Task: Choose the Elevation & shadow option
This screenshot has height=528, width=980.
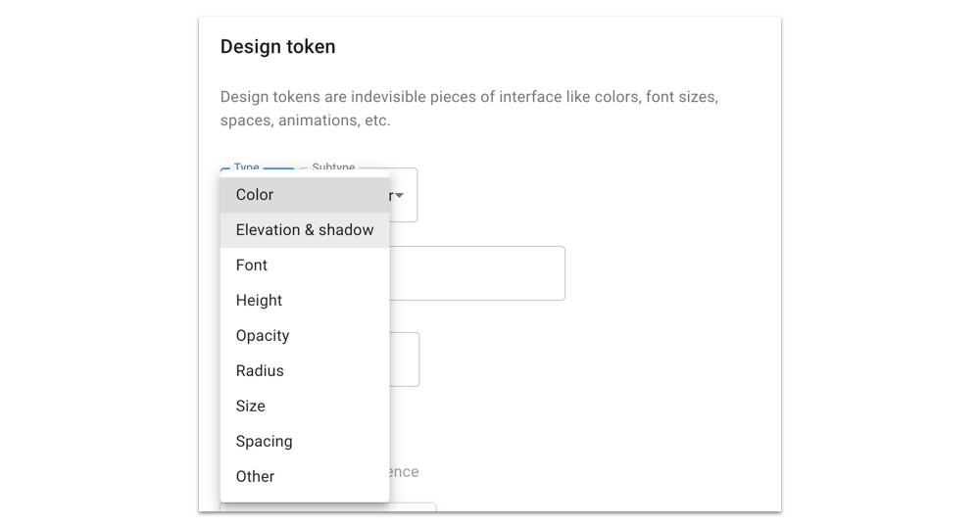Action: 304,230
